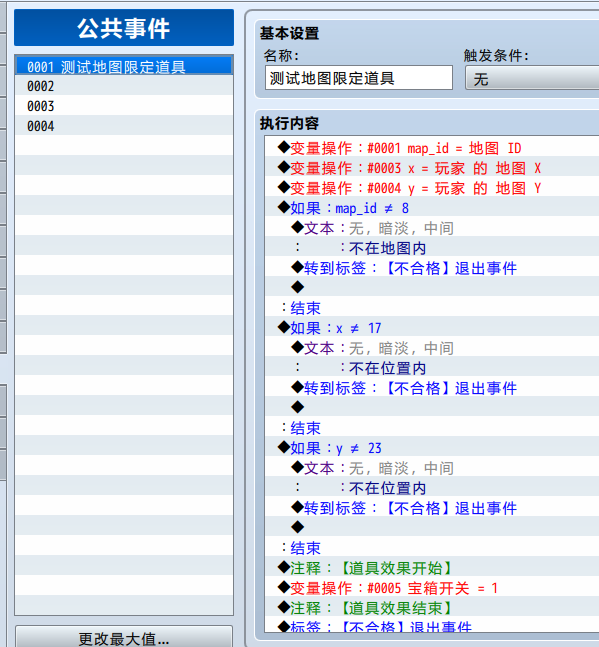This screenshot has height=647, width=599.
Task: Select the 如果 y ≠ 23 condition line
Action: [432, 448]
